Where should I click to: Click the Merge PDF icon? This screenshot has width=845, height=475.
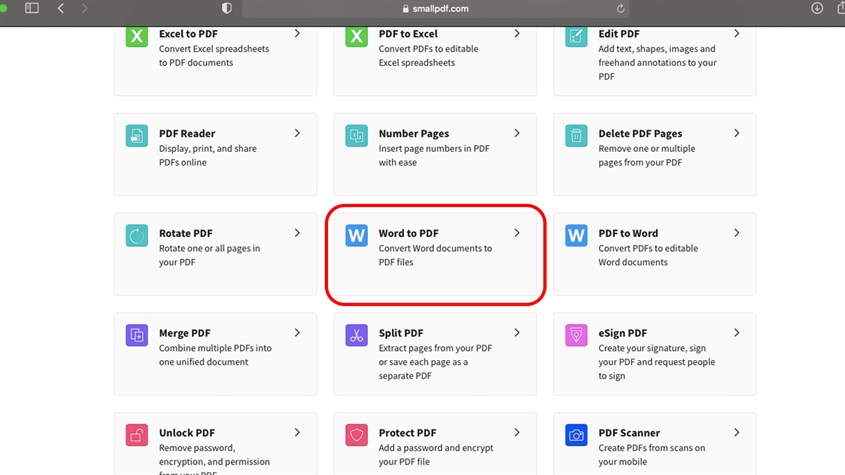tap(137, 335)
